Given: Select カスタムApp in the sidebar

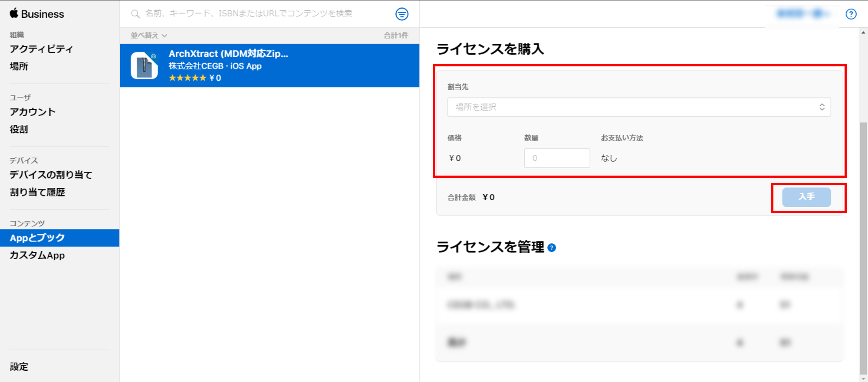Looking at the screenshot, I should coord(37,255).
